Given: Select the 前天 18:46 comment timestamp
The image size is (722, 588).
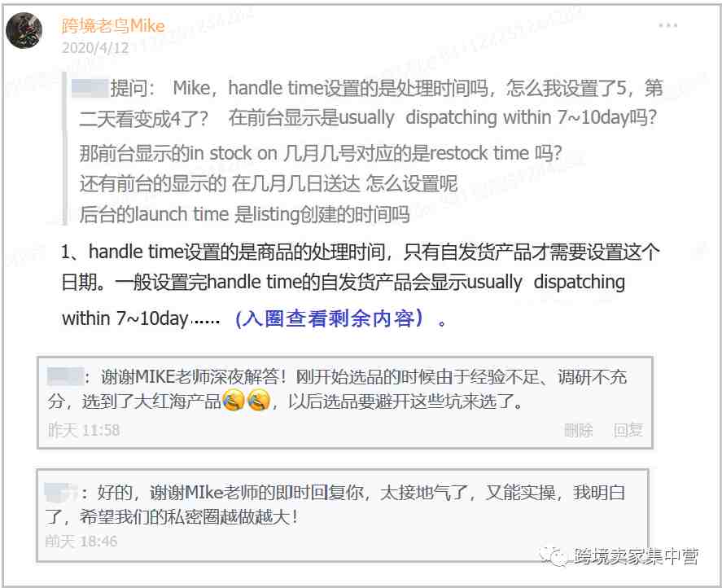Looking at the screenshot, I should (x=81, y=541).
